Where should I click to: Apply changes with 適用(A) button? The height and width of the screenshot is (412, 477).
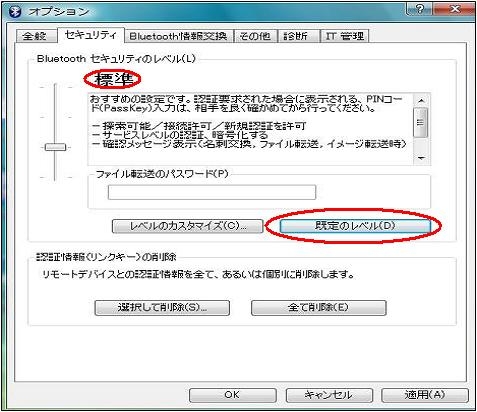point(425,395)
